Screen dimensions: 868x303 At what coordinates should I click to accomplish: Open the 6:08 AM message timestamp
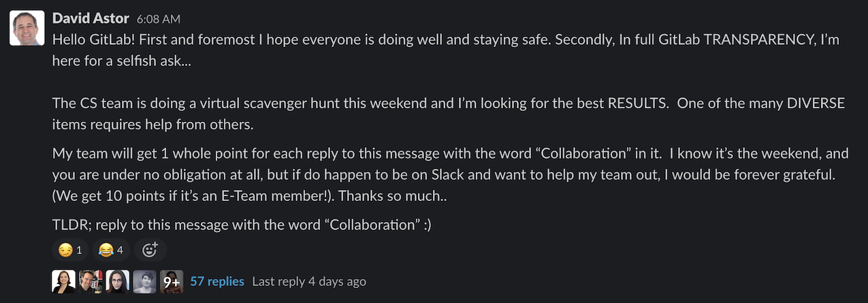coord(158,19)
